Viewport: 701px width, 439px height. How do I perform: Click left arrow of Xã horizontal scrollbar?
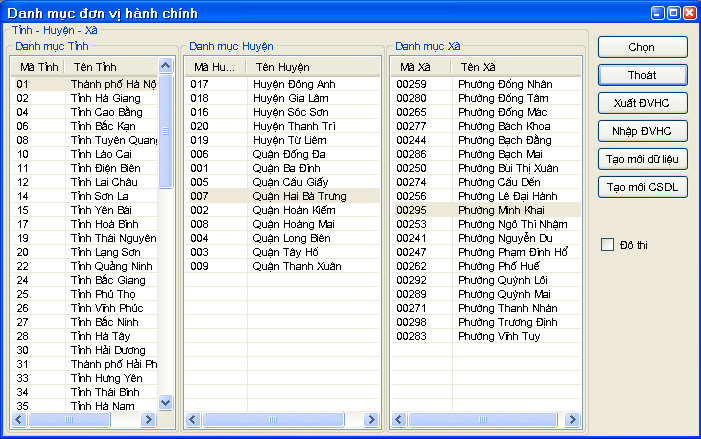tap(399, 419)
